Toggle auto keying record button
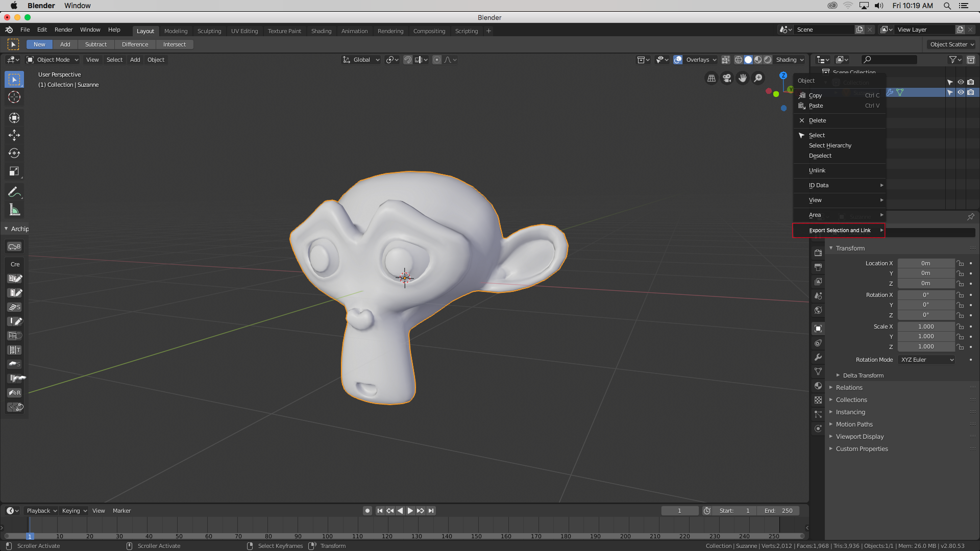Viewport: 980px width, 551px height. (367, 511)
